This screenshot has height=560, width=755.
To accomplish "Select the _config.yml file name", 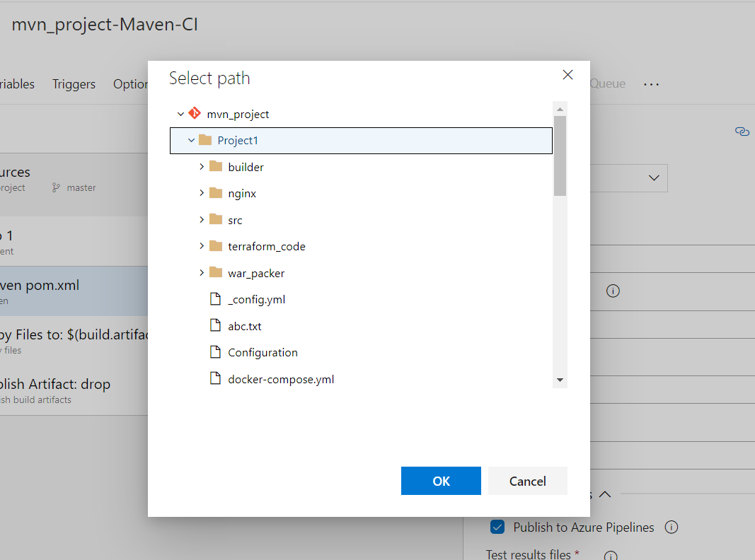I will 257,300.
